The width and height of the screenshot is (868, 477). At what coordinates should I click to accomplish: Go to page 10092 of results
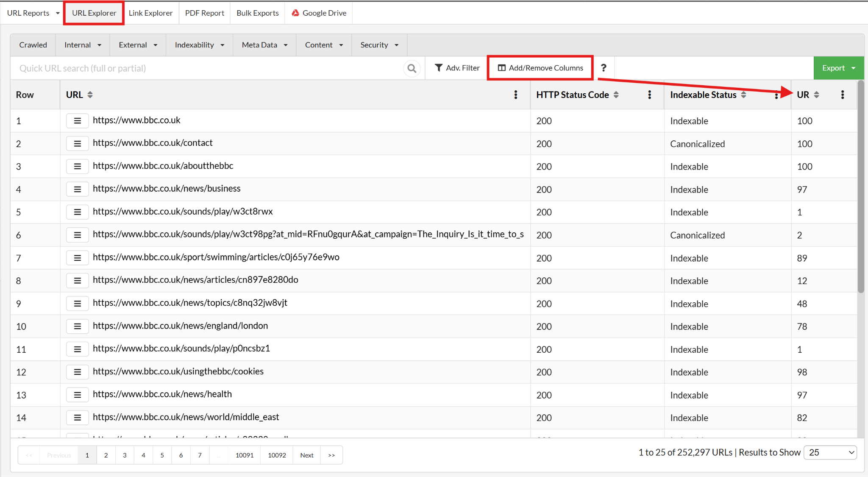276,455
